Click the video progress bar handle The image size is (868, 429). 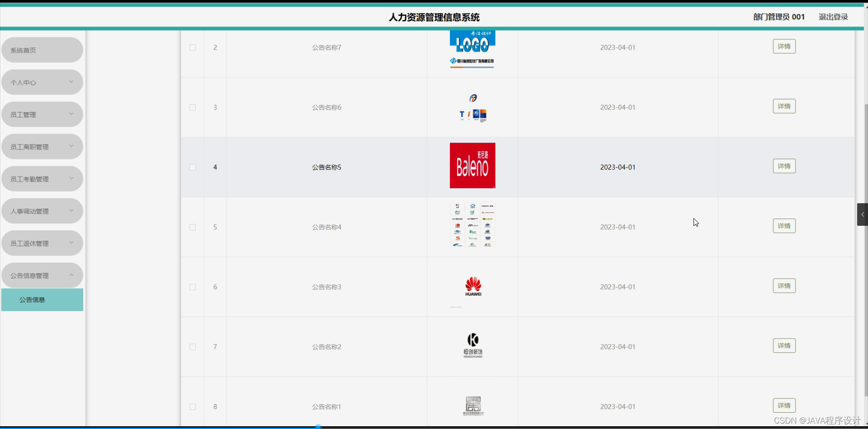tap(318, 427)
